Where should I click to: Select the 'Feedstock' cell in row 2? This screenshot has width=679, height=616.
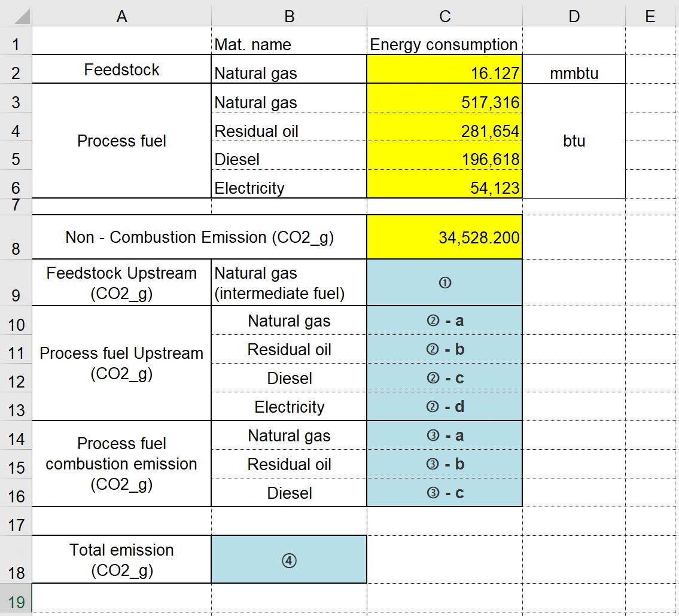[x=121, y=69]
